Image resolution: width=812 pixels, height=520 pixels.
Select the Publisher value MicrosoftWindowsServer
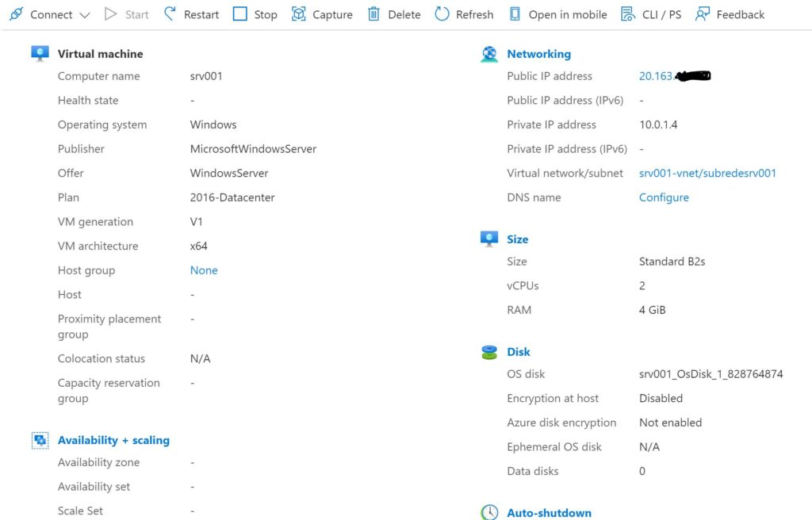coord(253,149)
